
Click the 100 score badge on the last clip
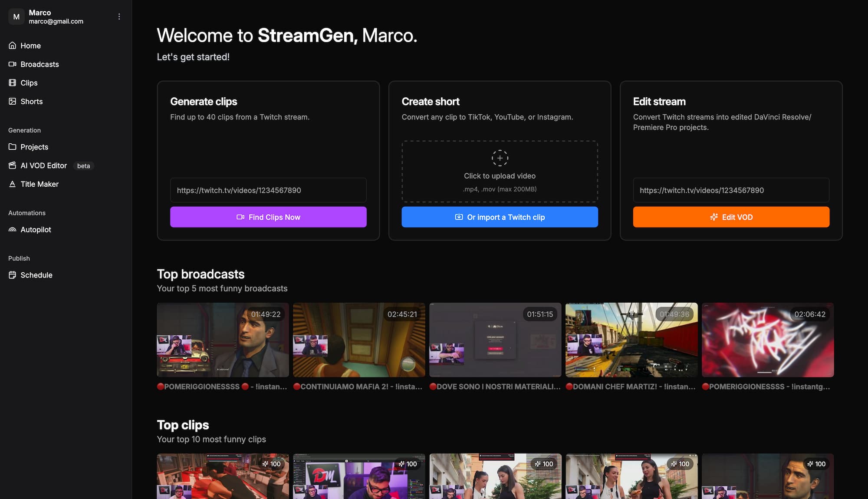pos(816,464)
